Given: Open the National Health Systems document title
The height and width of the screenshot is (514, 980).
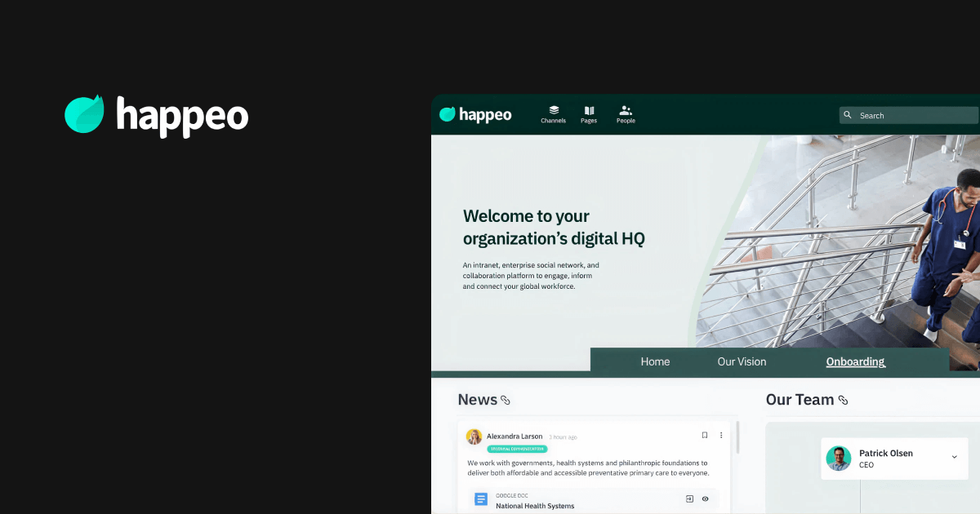Looking at the screenshot, I should pos(535,506).
